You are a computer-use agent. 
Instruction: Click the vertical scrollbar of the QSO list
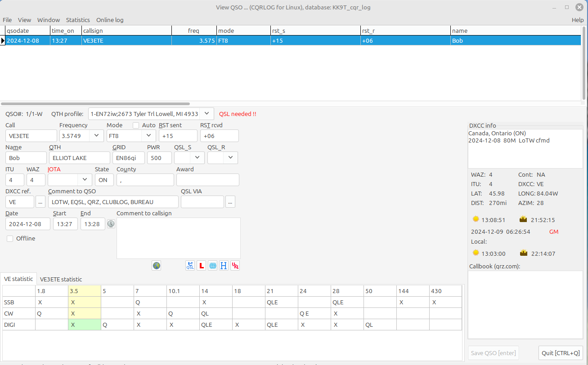point(584,63)
